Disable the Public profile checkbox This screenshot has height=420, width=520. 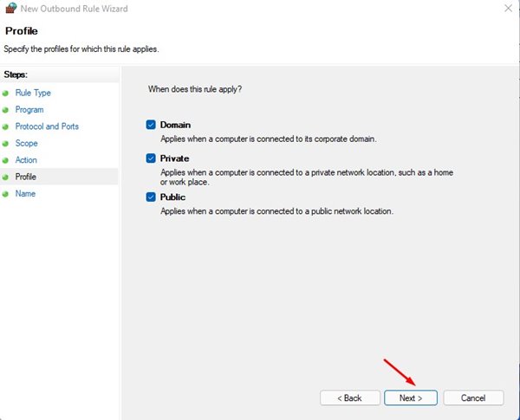pos(151,197)
